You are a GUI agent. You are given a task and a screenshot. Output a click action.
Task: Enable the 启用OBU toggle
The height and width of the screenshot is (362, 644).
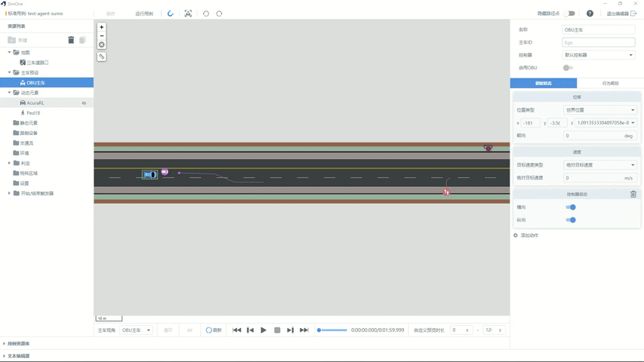568,68
